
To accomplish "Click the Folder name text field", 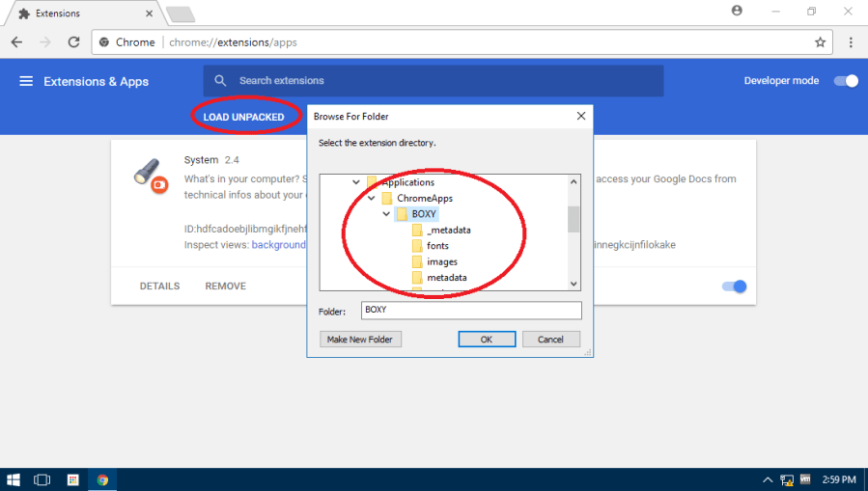I will pos(471,311).
